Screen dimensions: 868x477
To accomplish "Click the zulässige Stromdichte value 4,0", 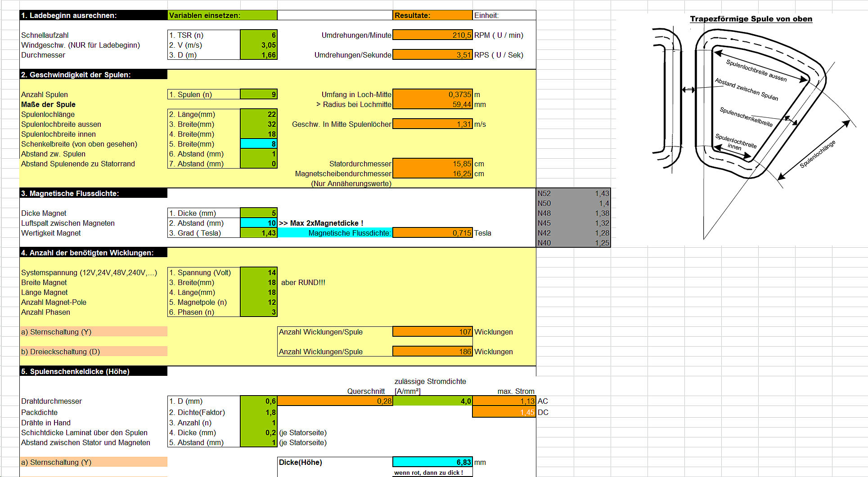I will click(x=432, y=401).
